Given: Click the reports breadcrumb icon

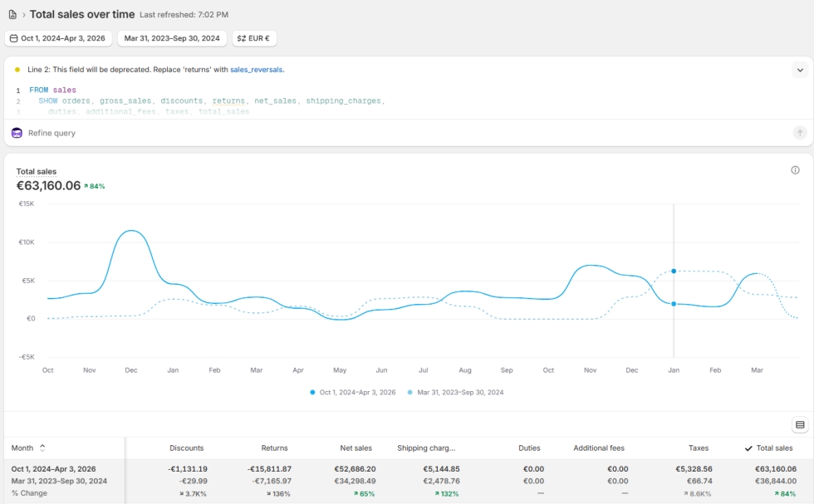Looking at the screenshot, I should click(12, 15).
